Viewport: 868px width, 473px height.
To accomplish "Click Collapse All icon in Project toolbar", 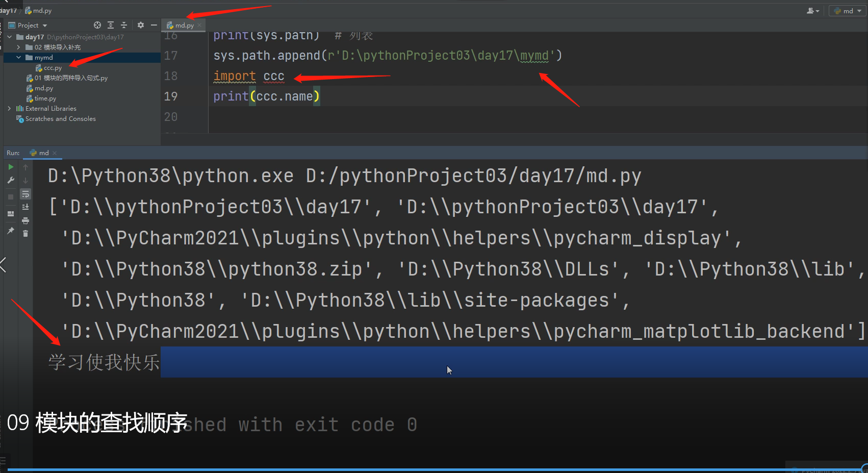I will tap(123, 25).
